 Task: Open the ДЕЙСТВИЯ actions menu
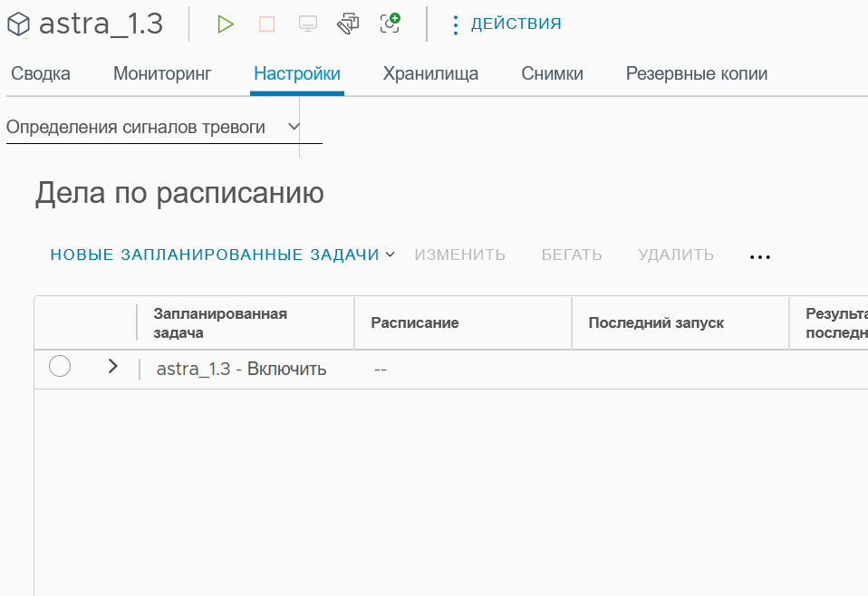click(506, 24)
